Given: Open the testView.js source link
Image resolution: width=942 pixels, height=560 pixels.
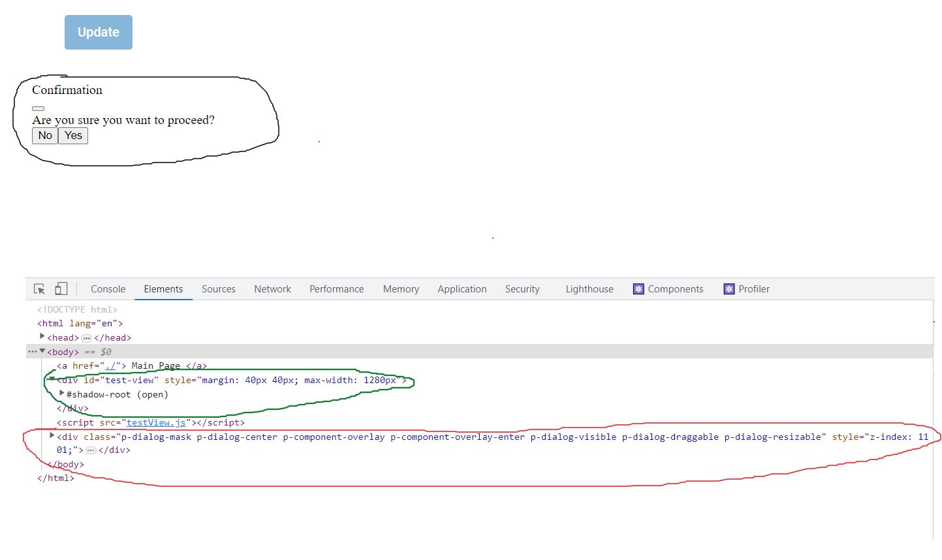Looking at the screenshot, I should click(156, 422).
